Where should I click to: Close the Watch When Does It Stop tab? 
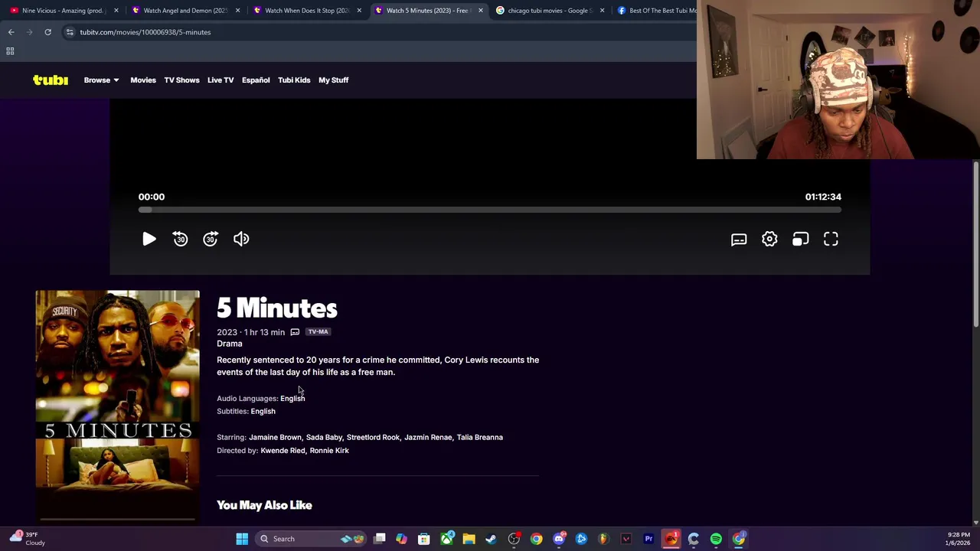359,10
